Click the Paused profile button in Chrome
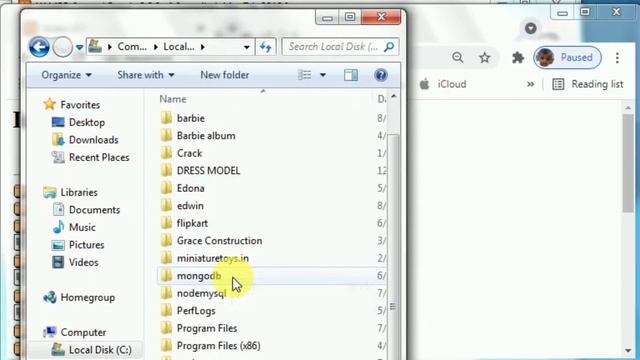Image resolution: width=640 pixels, height=360 pixels. [x=567, y=58]
